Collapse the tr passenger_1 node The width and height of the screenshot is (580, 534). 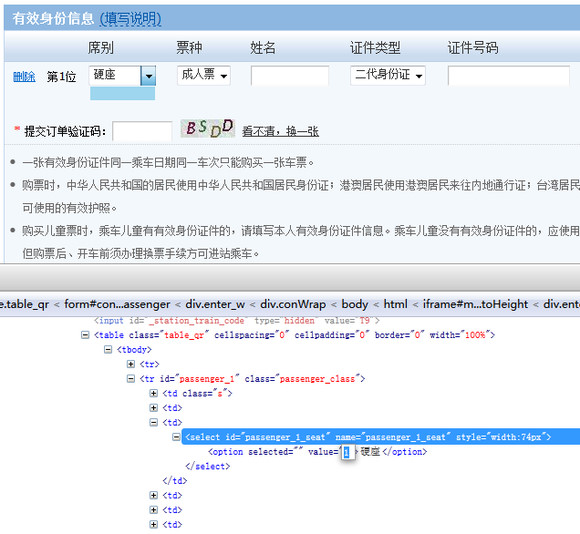click(x=131, y=379)
